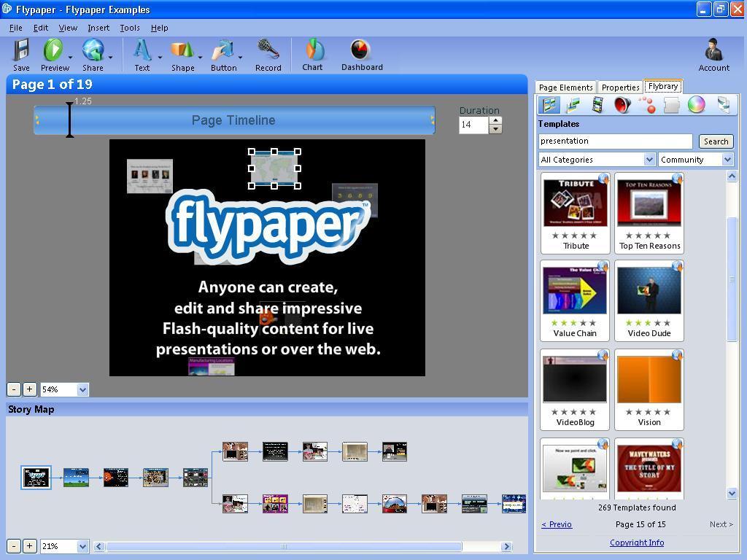This screenshot has width=747, height=560.
Task: Open the Insert menu
Action: tap(98, 28)
